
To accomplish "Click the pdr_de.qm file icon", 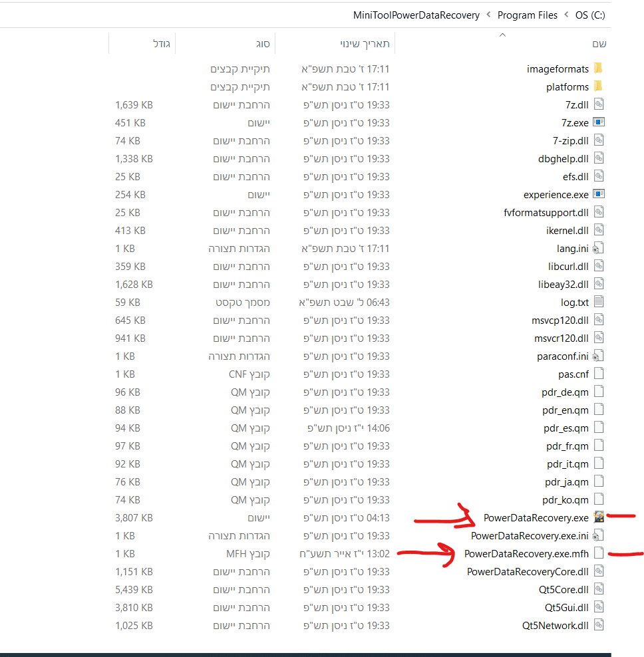I will (x=599, y=392).
